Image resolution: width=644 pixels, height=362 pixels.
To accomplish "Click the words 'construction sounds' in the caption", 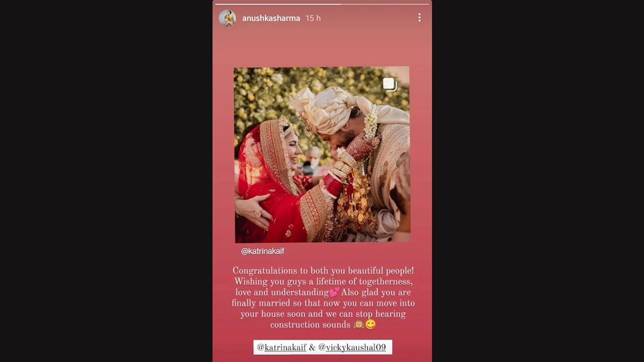I will click(310, 325).
